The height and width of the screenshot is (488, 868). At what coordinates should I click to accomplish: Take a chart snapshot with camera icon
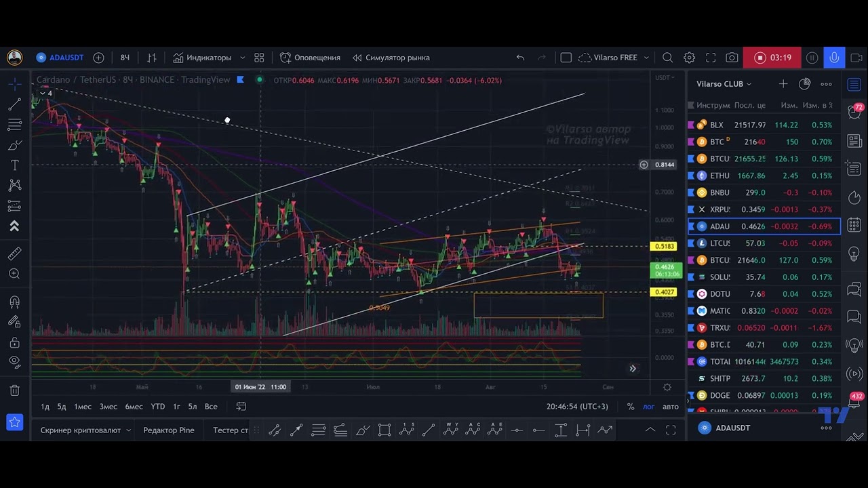pyautogui.click(x=732, y=58)
